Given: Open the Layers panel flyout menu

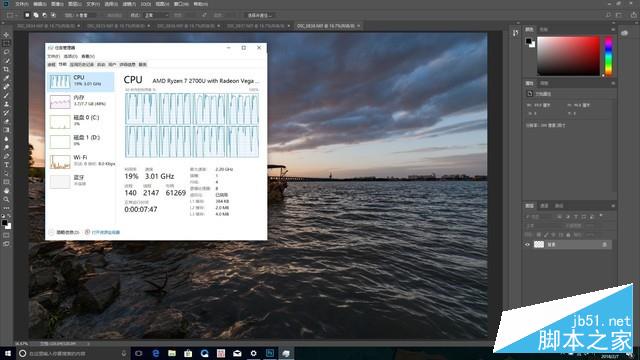Looking at the screenshot, I should [x=613, y=206].
